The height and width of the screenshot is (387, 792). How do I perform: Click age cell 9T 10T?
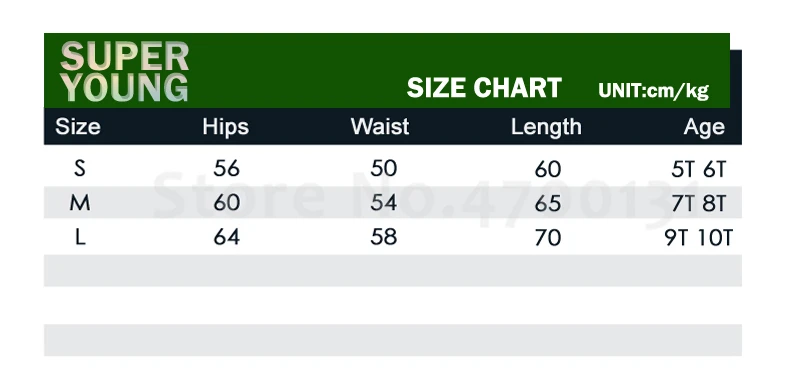point(699,237)
